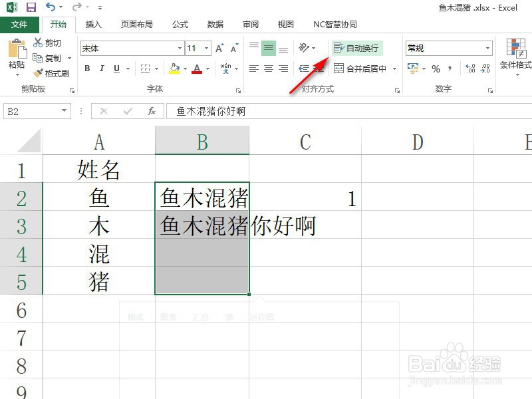The height and width of the screenshot is (399, 532).
Task: Switch to the 插入 ribbon tab
Action: coord(92,24)
